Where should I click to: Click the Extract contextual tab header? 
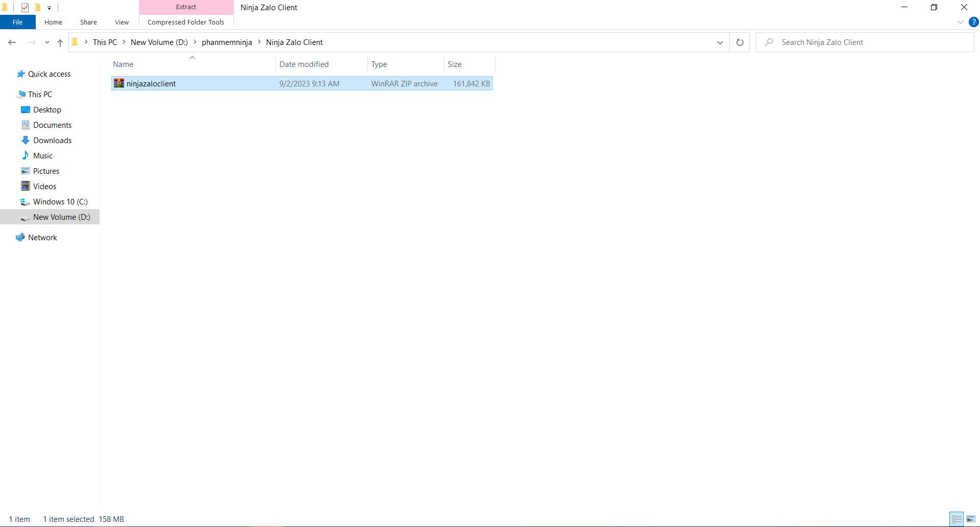[186, 7]
